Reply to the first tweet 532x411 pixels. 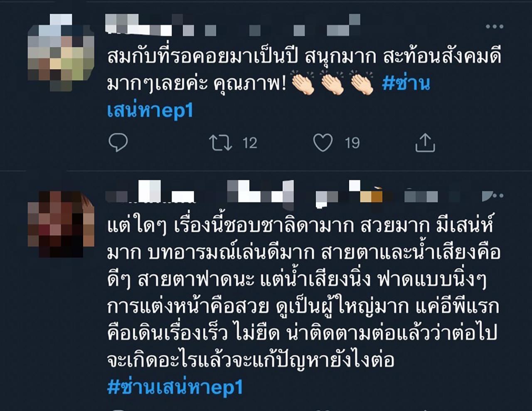coord(118,143)
